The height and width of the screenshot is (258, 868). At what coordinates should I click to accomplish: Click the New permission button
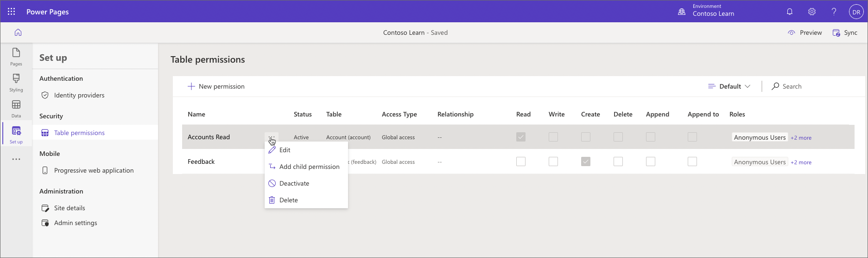[216, 86]
